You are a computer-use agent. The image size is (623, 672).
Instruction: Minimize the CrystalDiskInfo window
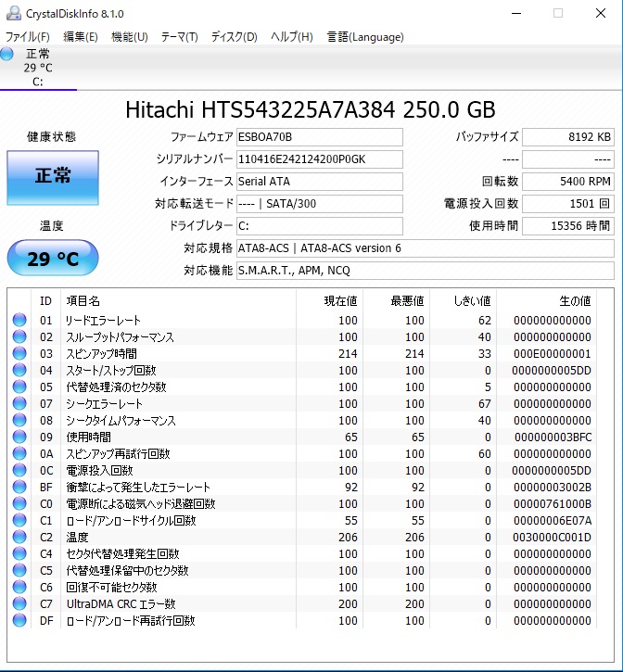pos(516,14)
